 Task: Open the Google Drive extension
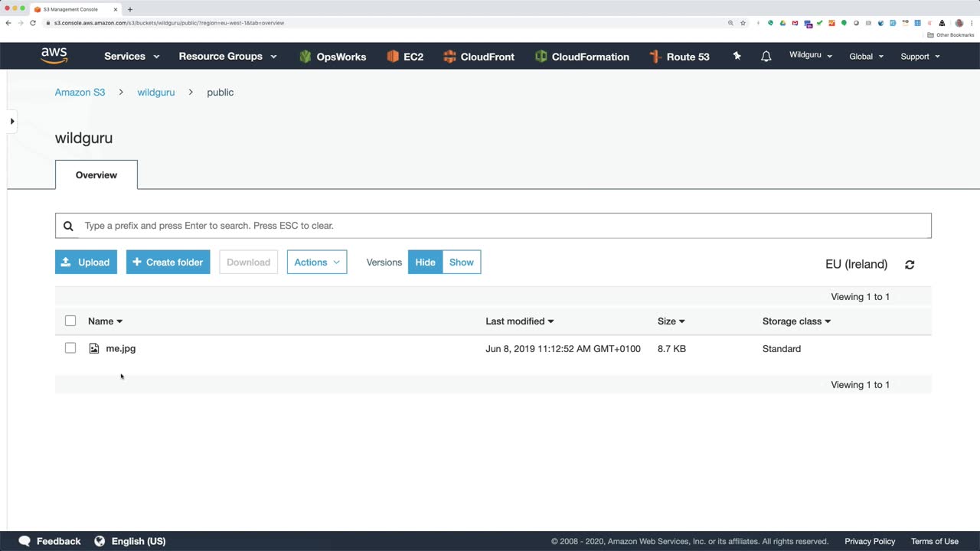tap(782, 23)
